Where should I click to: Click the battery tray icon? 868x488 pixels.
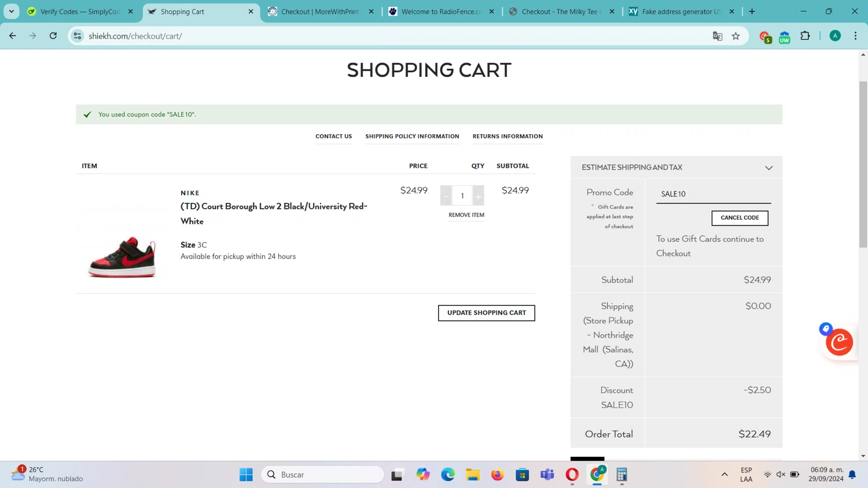(795, 475)
